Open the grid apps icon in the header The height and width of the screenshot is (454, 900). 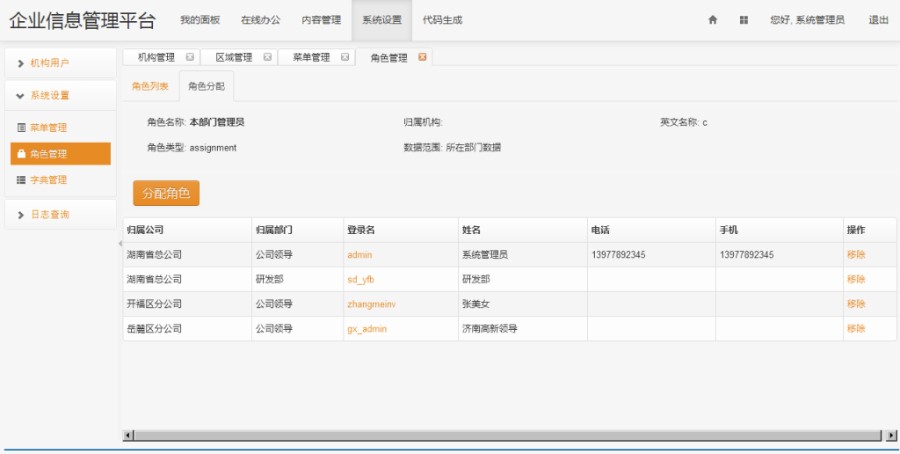point(743,20)
